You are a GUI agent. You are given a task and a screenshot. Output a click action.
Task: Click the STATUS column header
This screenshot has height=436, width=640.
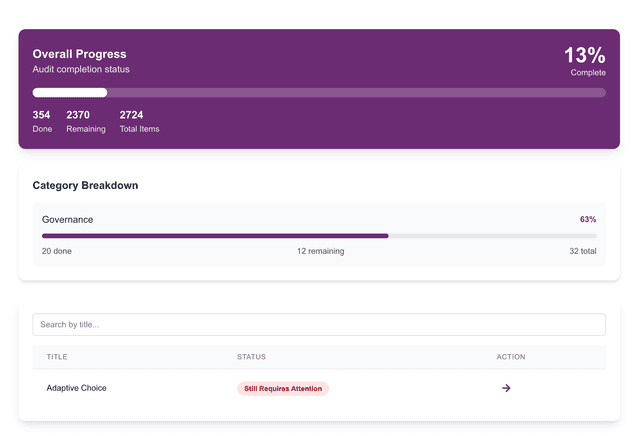pyautogui.click(x=251, y=357)
